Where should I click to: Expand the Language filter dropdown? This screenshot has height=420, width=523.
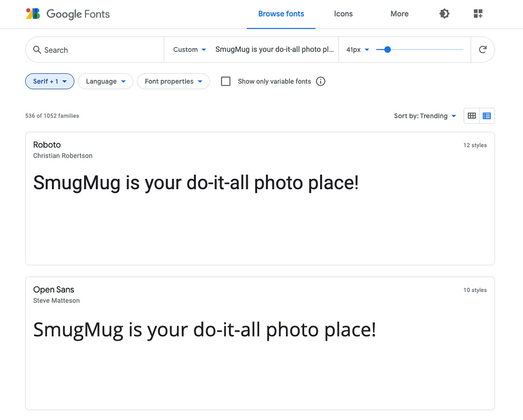click(x=106, y=81)
